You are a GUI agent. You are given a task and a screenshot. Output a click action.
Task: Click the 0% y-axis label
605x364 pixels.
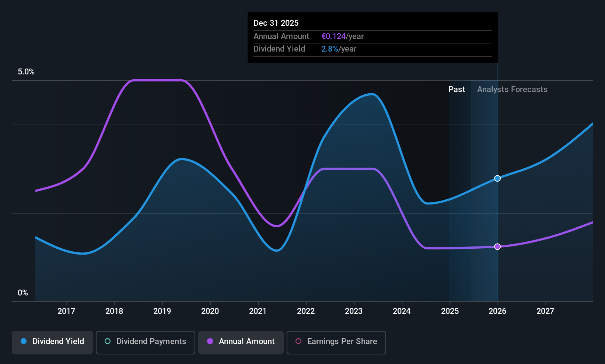[x=23, y=293]
